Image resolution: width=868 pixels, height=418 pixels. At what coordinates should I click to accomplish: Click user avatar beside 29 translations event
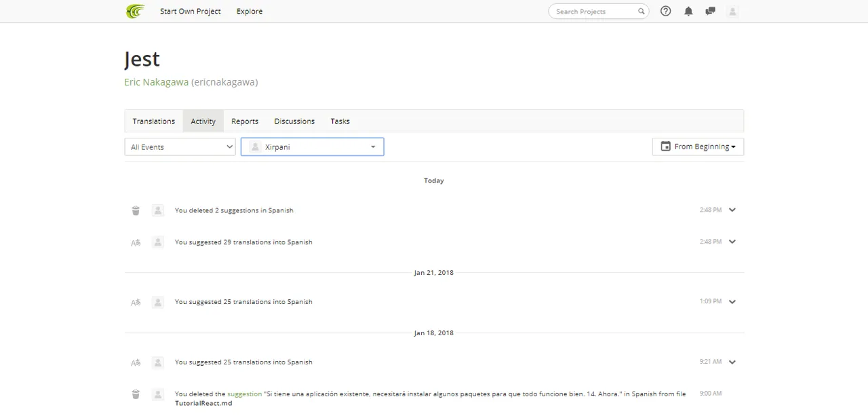158,242
